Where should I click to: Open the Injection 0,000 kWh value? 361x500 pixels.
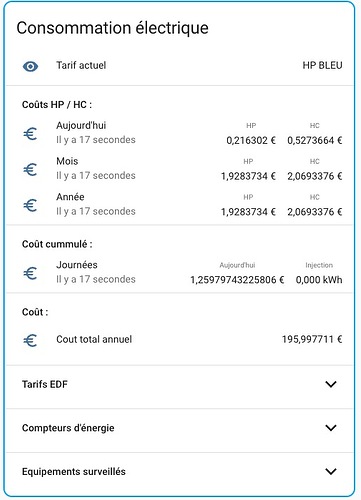click(x=319, y=280)
